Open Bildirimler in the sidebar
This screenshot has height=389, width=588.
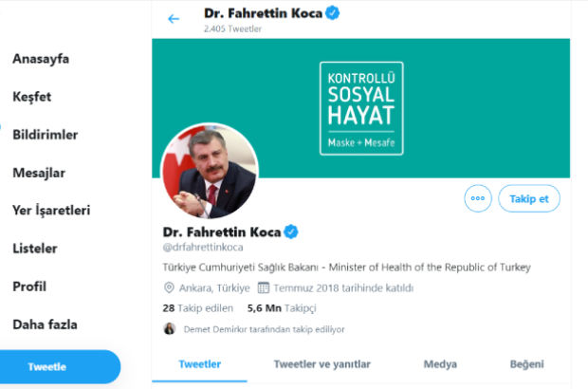46,135
